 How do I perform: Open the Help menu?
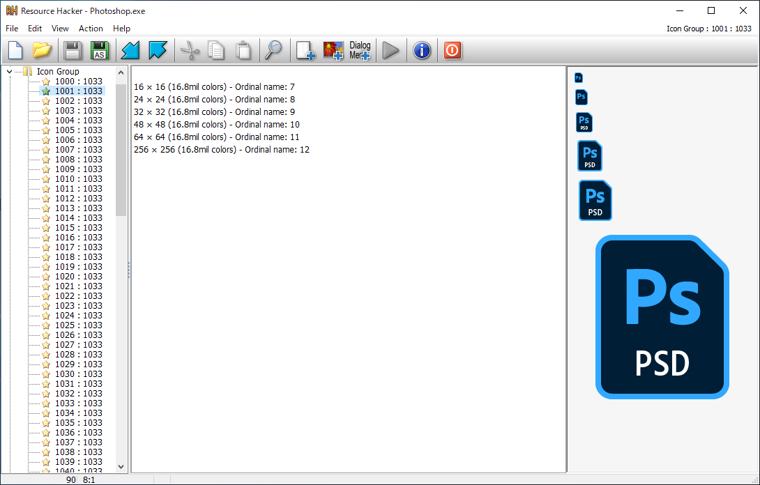pyautogui.click(x=122, y=29)
